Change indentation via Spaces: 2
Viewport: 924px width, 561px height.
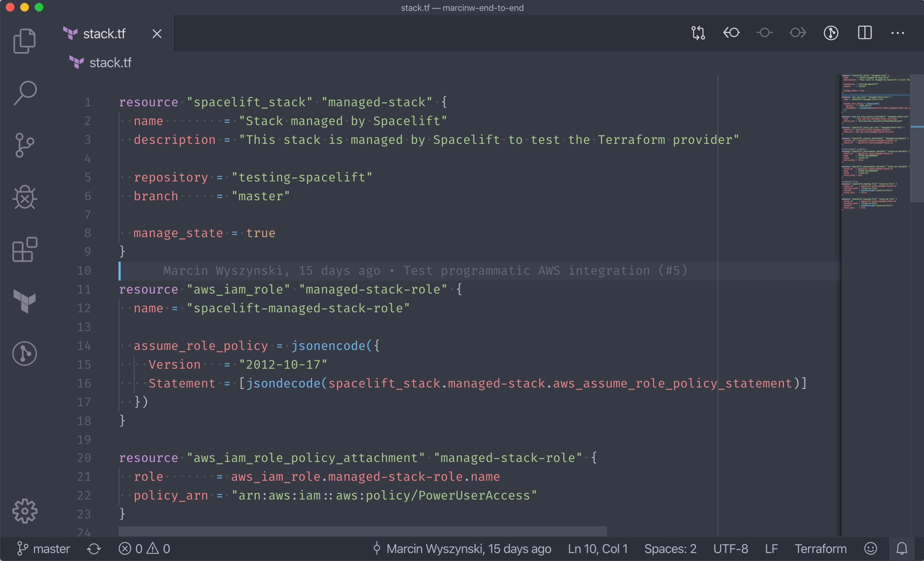click(670, 549)
